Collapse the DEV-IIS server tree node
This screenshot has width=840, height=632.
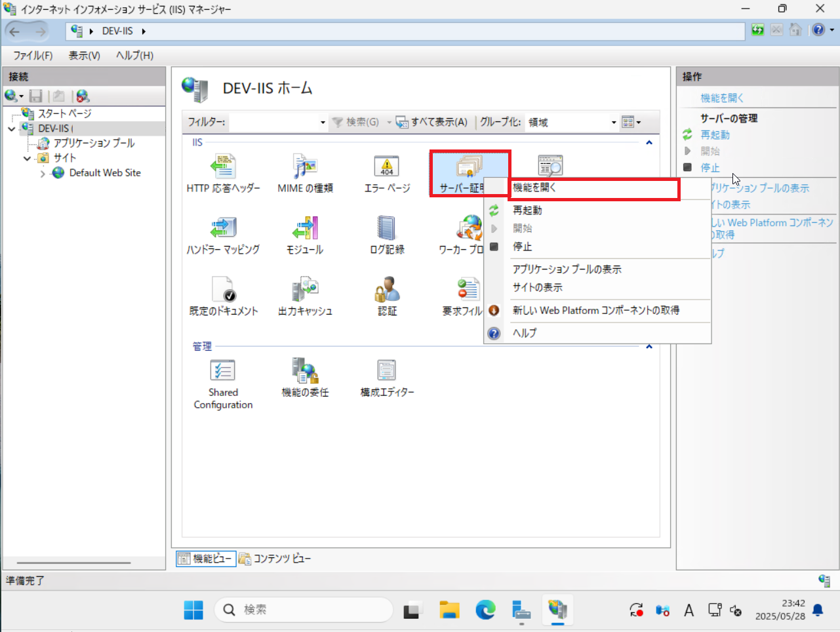tap(11, 128)
